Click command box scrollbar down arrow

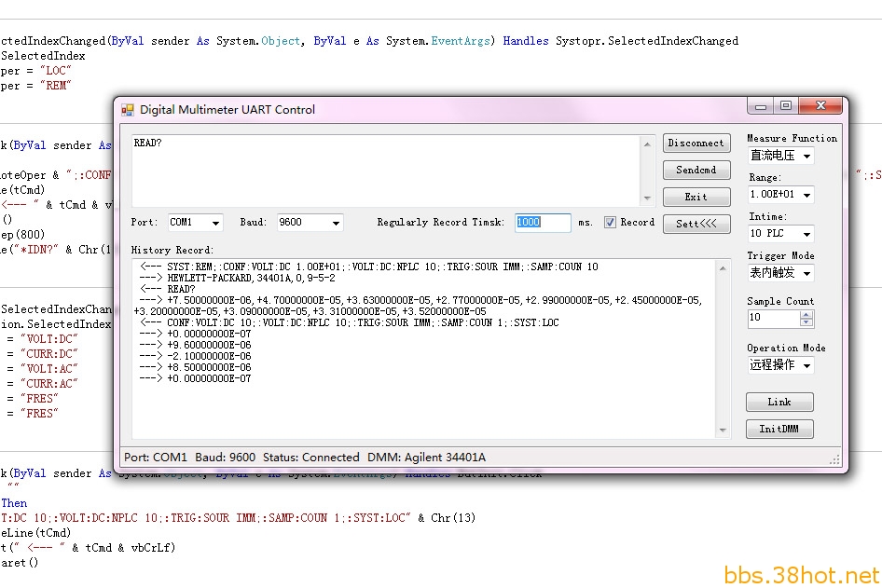(647, 198)
